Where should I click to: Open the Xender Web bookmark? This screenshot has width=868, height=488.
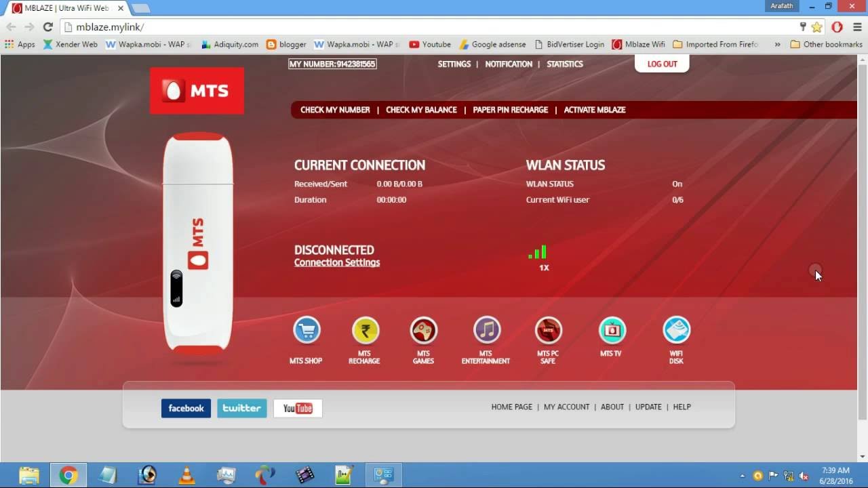pos(71,44)
